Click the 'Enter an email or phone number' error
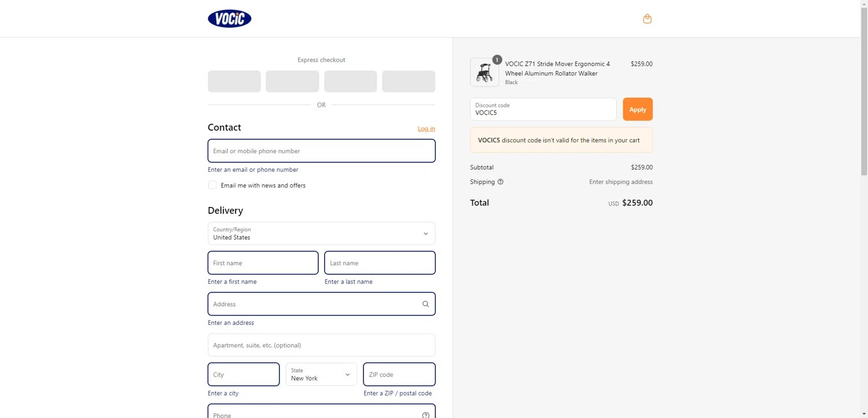Viewport: 868px width, 418px height. [x=253, y=169]
